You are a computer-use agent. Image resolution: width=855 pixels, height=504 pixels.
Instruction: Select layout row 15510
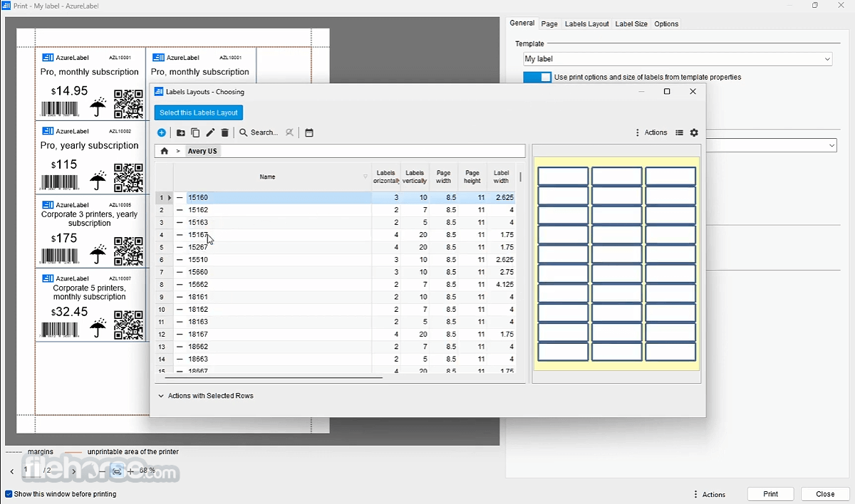(x=335, y=260)
